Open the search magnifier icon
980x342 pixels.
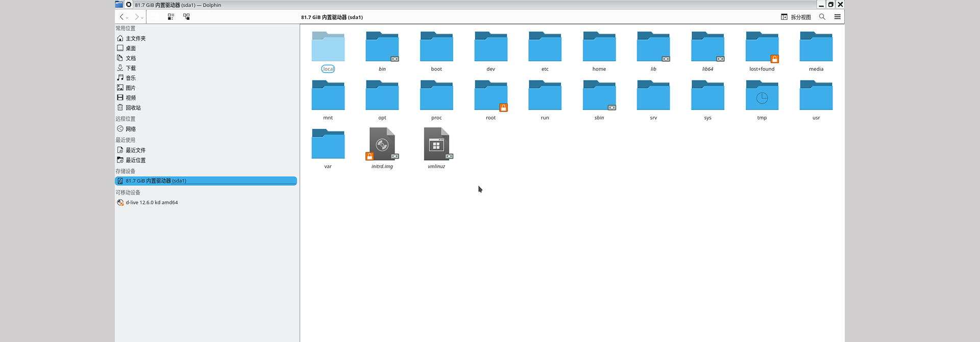[822, 17]
